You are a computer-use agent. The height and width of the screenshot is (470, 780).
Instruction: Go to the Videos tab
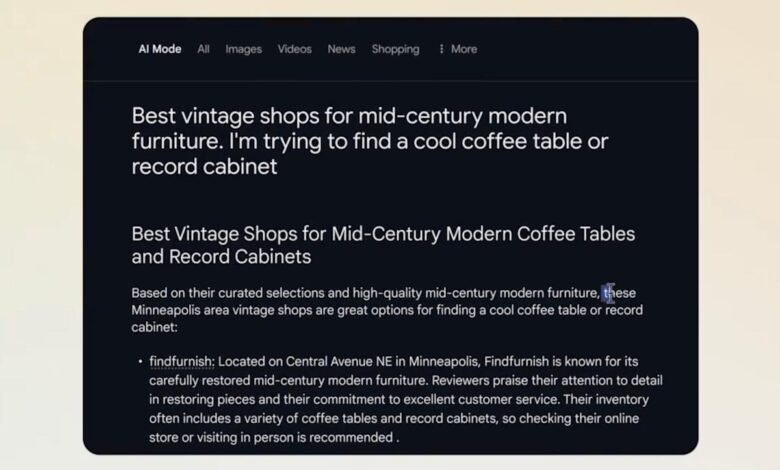[294, 49]
